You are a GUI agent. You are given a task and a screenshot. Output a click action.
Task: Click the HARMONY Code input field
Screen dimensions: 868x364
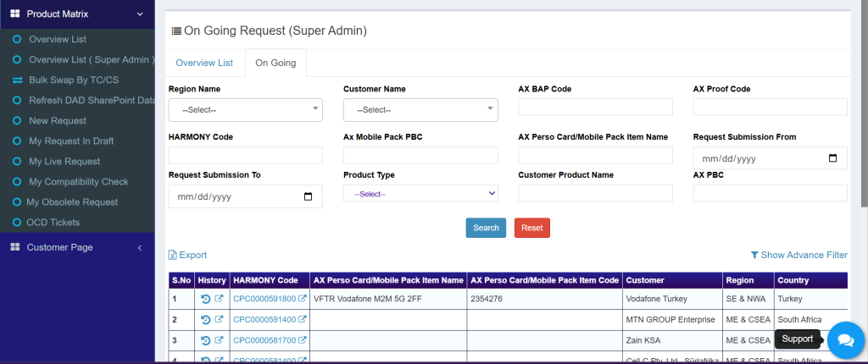pos(245,155)
